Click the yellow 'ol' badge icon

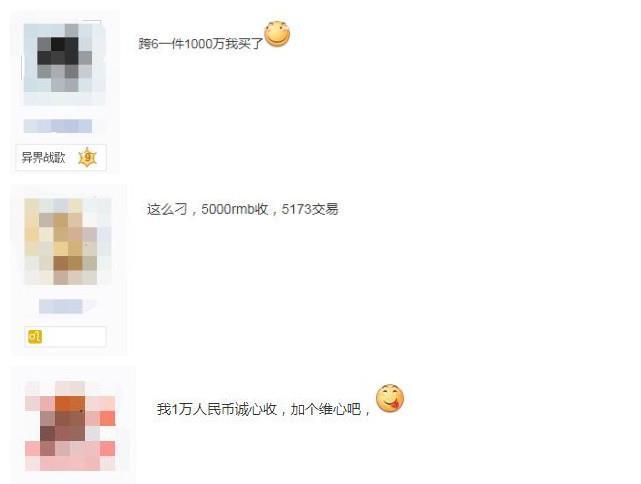click(35, 336)
